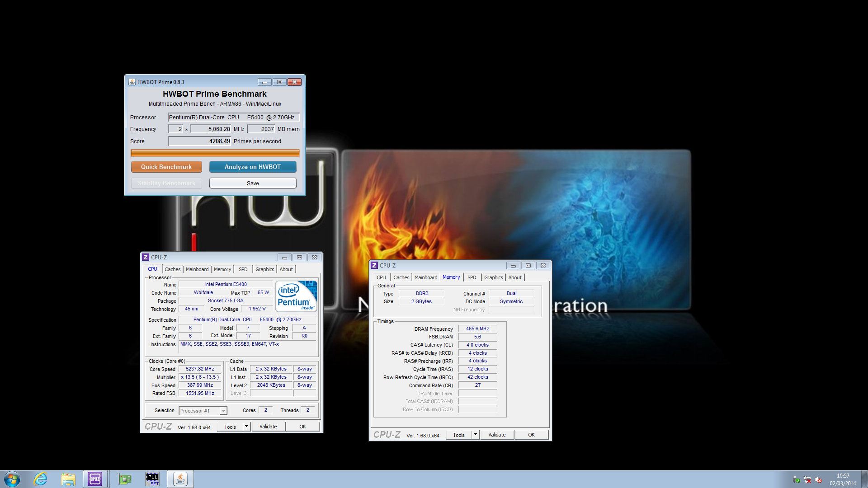The width and height of the screenshot is (868, 488).
Task: Open Caches tab in the CPU window
Action: point(173,269)
